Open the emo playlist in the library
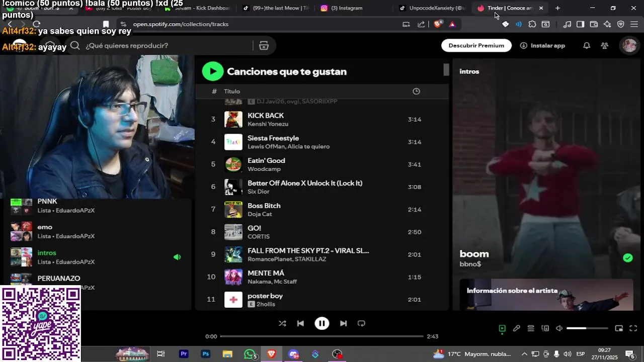Image resolution: width=644 pixels, height=362 pixels. point(98,231)
